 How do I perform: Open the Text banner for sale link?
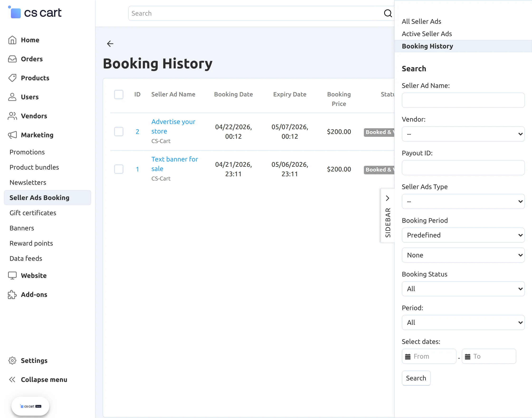(175, 164)
